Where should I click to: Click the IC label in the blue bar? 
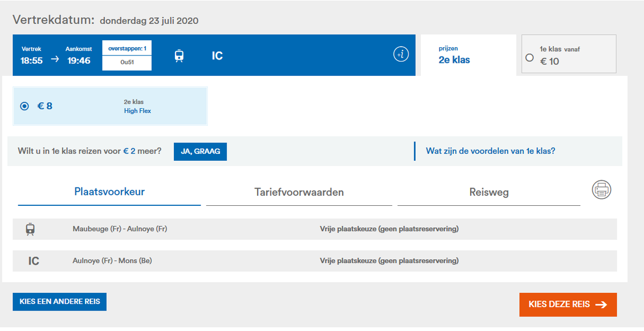pos(217,55)
